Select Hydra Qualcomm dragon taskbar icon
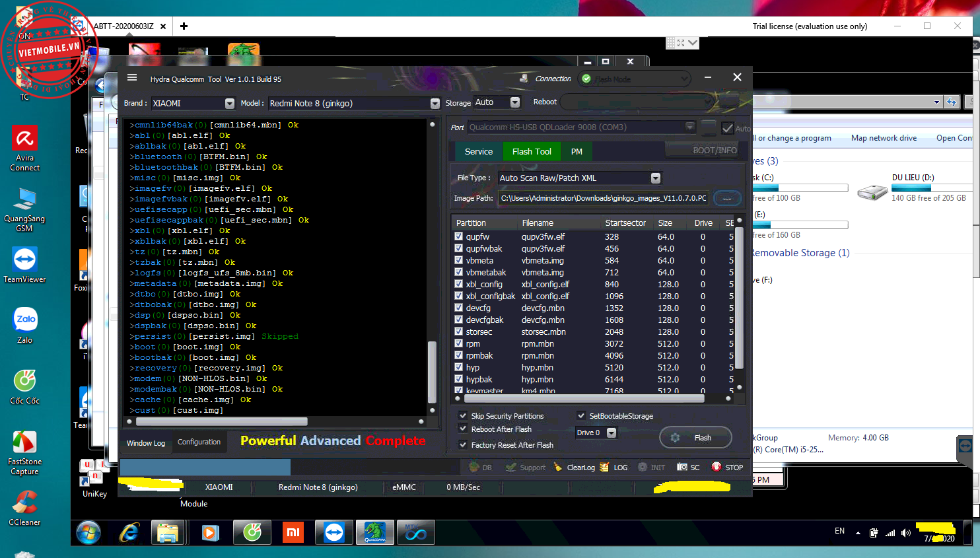 [x=375, y=532]
